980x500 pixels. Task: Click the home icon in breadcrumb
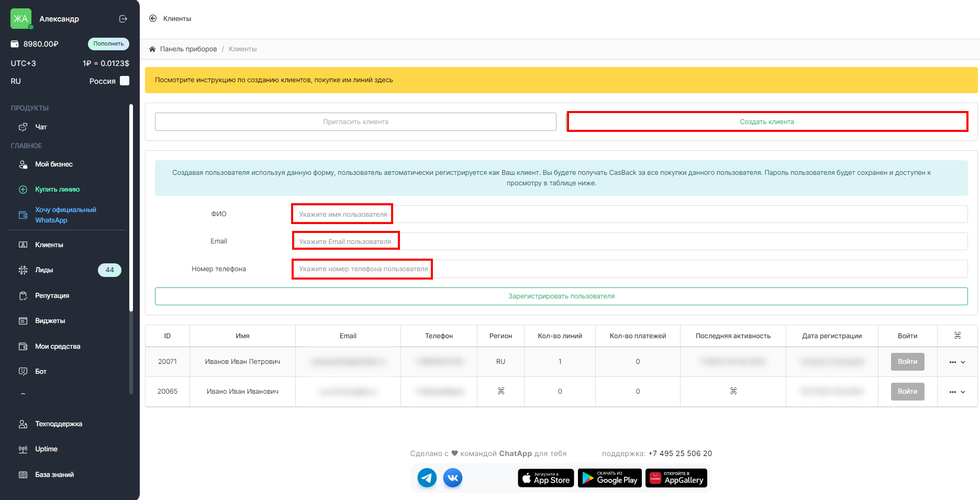click(152, 49)
